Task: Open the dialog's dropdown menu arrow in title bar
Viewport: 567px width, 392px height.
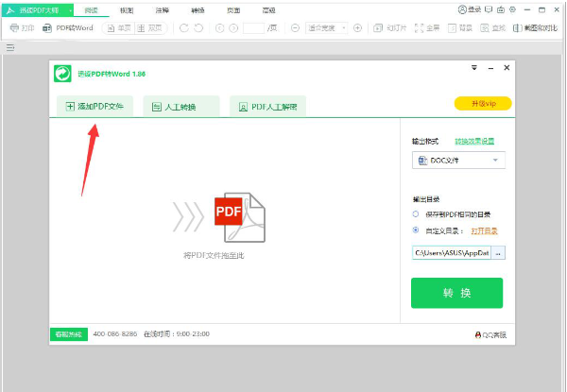Action: (x=473, y=68)
